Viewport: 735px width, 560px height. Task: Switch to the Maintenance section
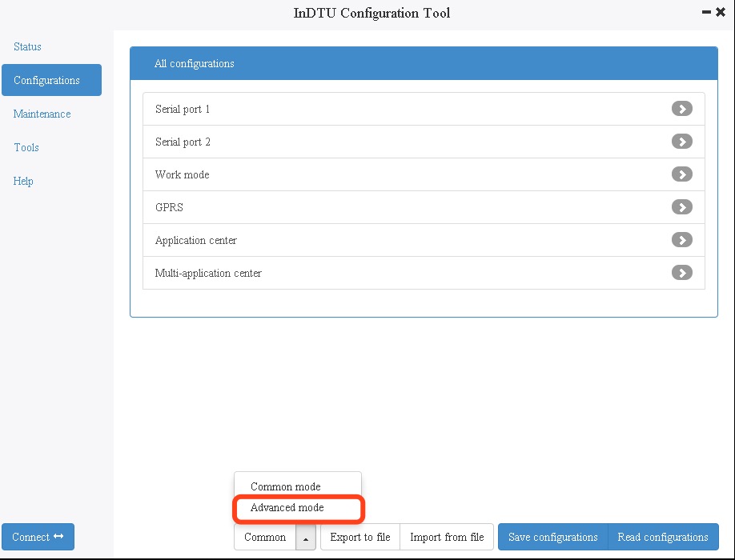point(42,114)
